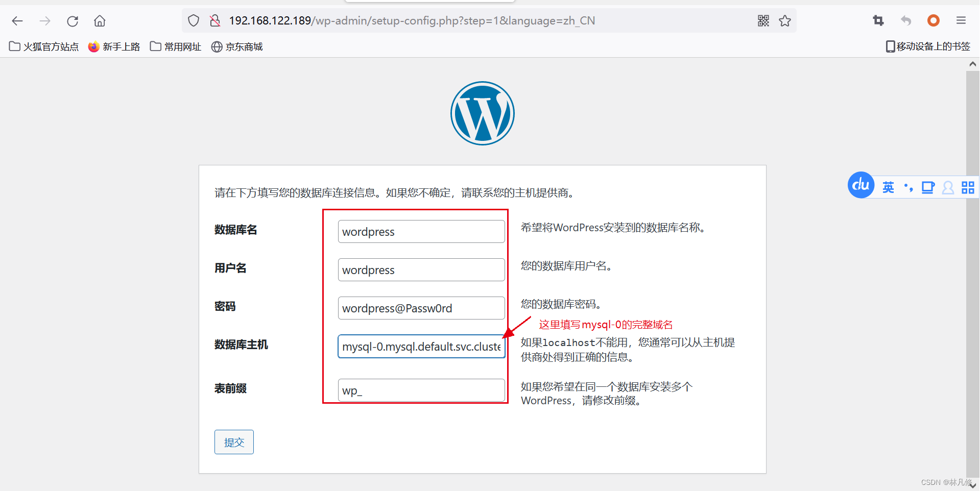The height and width of the screenshot is (491, 980).
Task: Open the browser home page icon
Action: tap(100, 21)
